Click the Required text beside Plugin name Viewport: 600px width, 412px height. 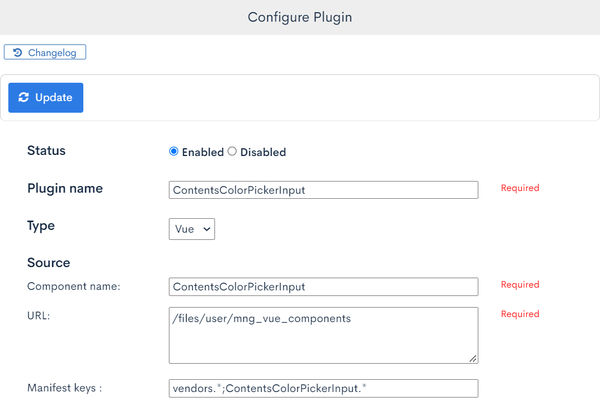[520, 188]
